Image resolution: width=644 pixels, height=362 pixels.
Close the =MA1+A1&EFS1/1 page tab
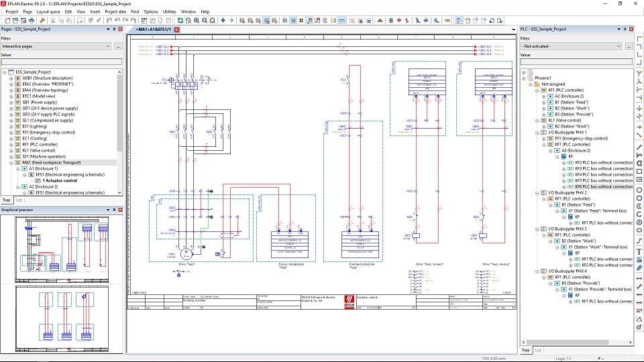pos(177,29)
